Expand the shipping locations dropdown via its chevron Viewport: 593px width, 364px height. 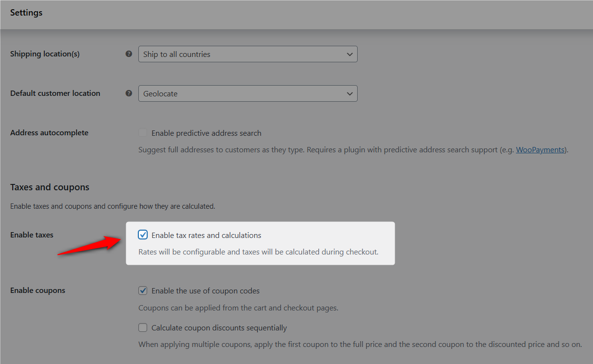click(350, 54)
